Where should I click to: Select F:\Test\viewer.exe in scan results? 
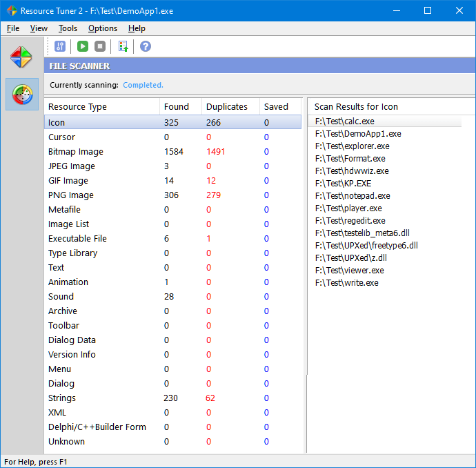pyautogui.click(x=349, y=271)
